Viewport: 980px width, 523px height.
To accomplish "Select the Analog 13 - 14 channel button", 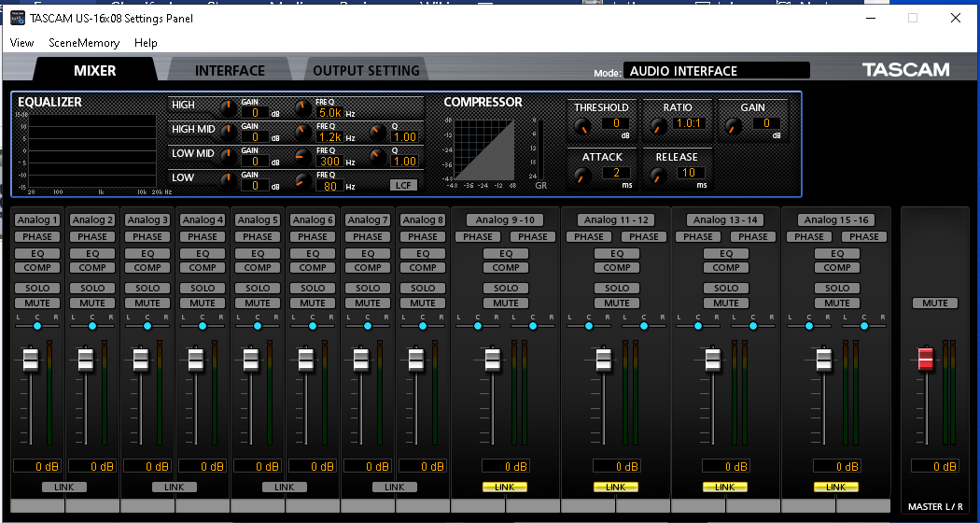I will point(725,219).
